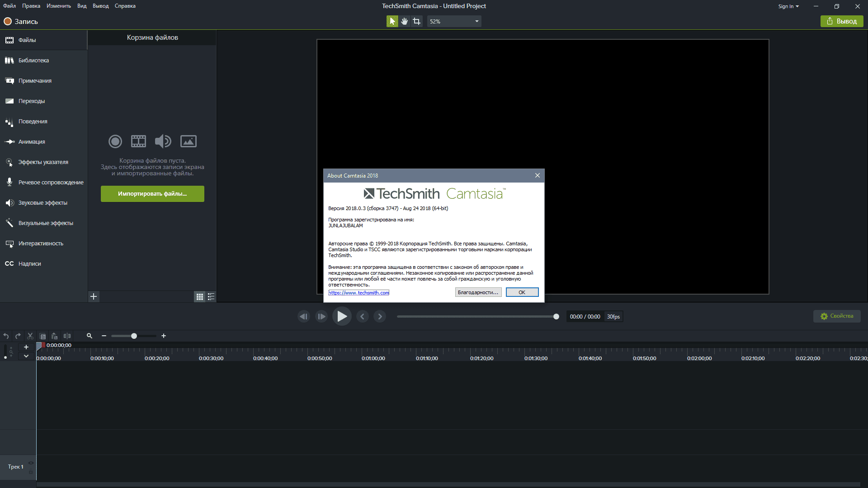Open the Надписи captions tab
868x488 pixels.
(43, 264)
